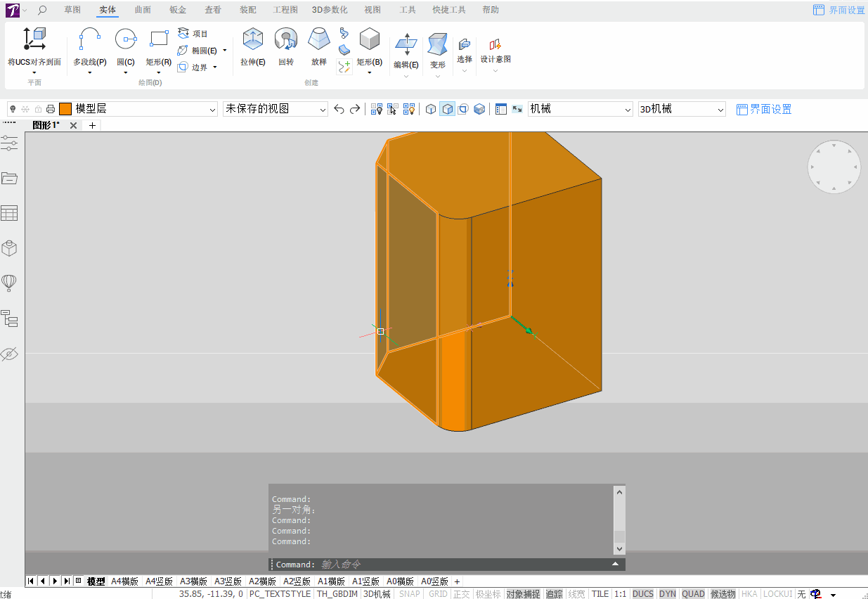Click 界面设置 link in the title bar
The width and height of the screenshot is (868, 599).
pos(839,10)
